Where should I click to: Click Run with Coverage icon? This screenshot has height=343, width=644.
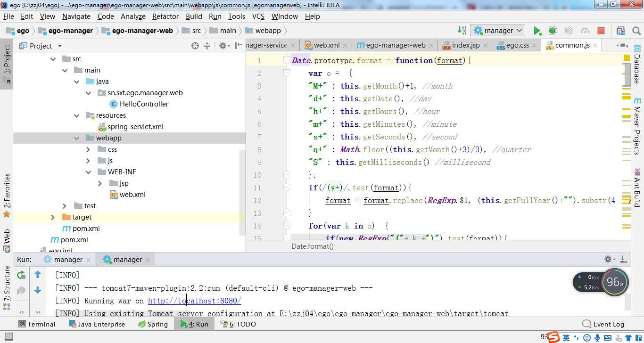(x=569, y=31)
